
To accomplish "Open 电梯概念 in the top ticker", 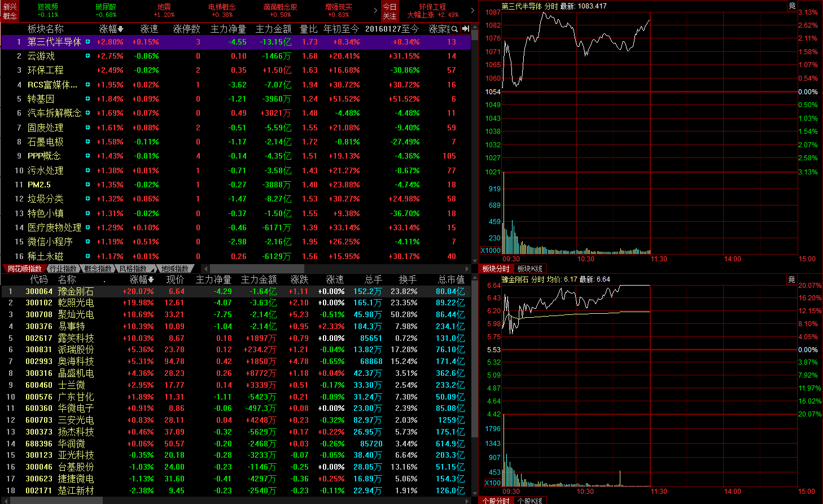I will coord(222,11).
